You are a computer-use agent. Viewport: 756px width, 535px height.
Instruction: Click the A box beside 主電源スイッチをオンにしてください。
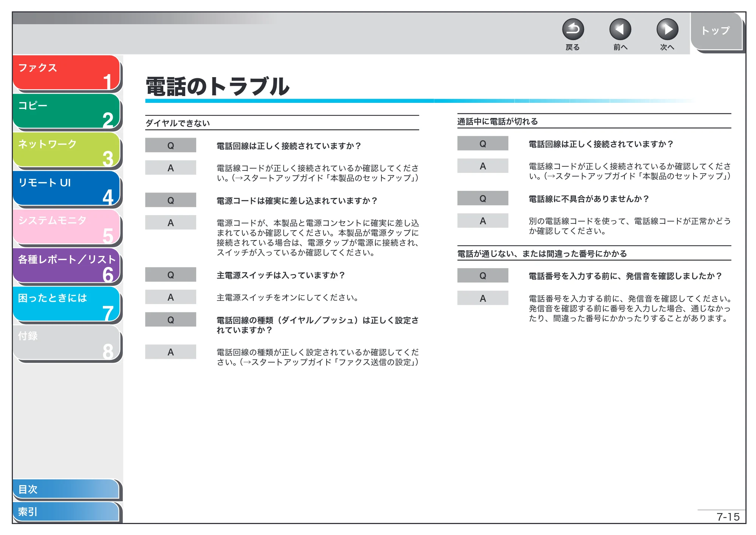click(x=170, y=297)
